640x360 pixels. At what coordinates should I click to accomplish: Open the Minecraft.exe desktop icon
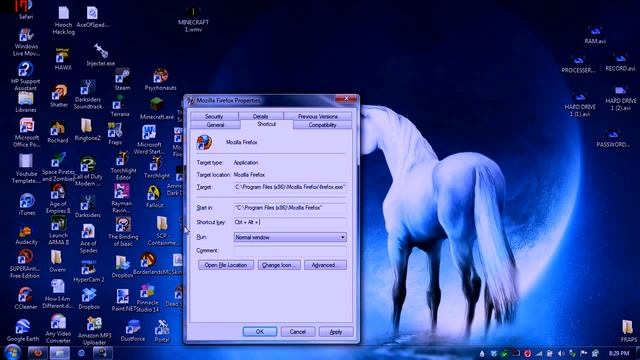click(156, 109)
